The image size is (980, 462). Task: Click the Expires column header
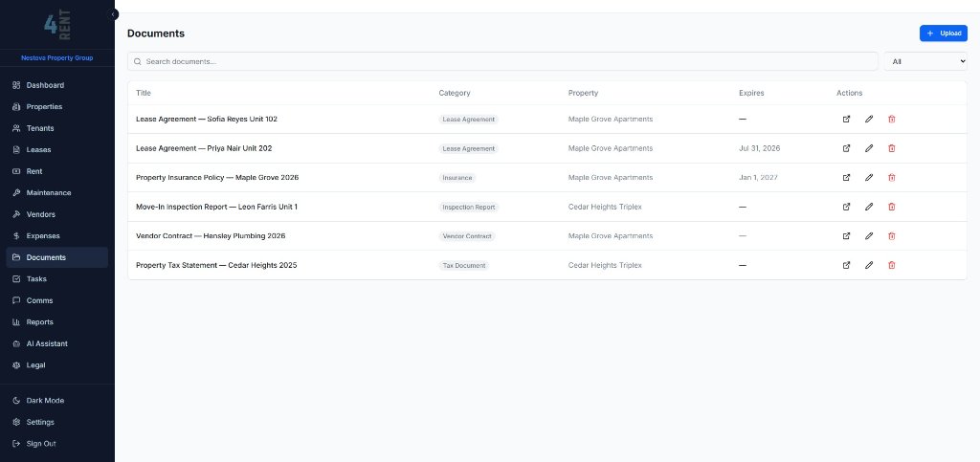[x=751, y=93]
